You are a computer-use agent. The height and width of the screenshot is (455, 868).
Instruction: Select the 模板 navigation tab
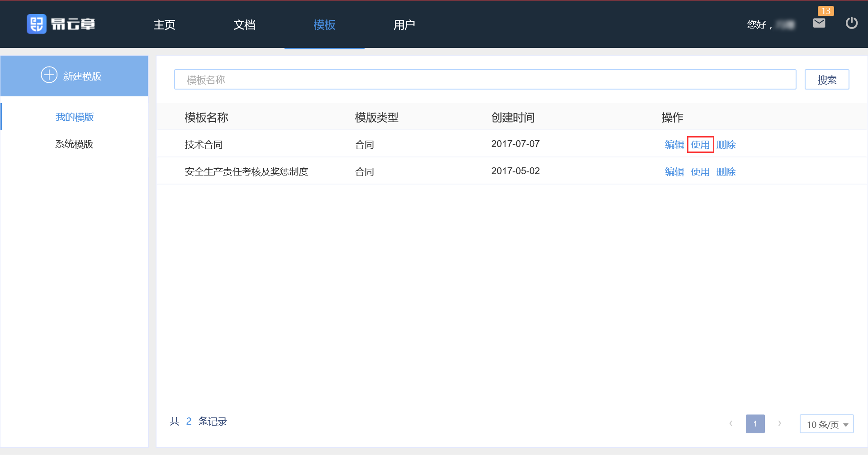pos(324,25)
